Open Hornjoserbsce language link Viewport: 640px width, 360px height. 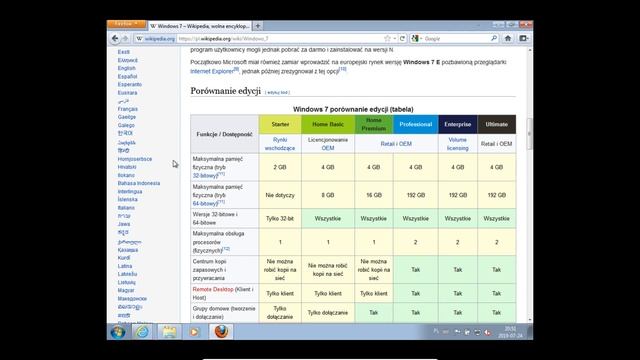(x=135, y=159)
